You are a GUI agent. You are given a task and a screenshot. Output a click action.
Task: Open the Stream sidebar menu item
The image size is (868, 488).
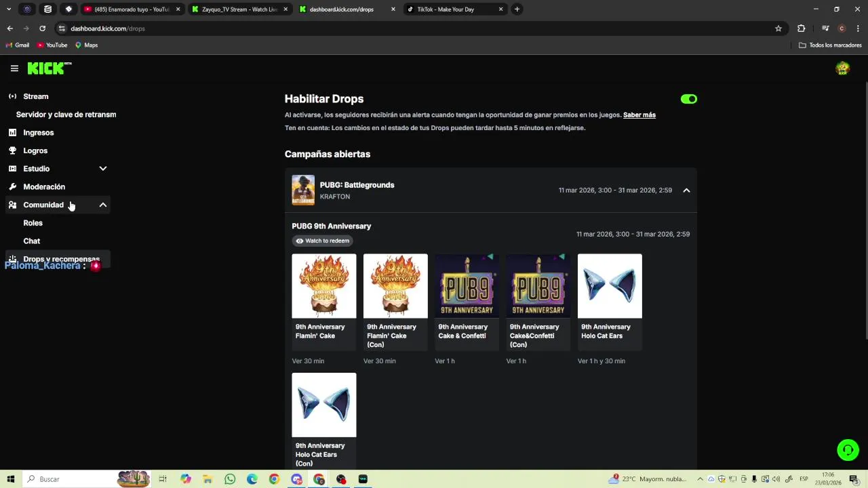(57, 96)
